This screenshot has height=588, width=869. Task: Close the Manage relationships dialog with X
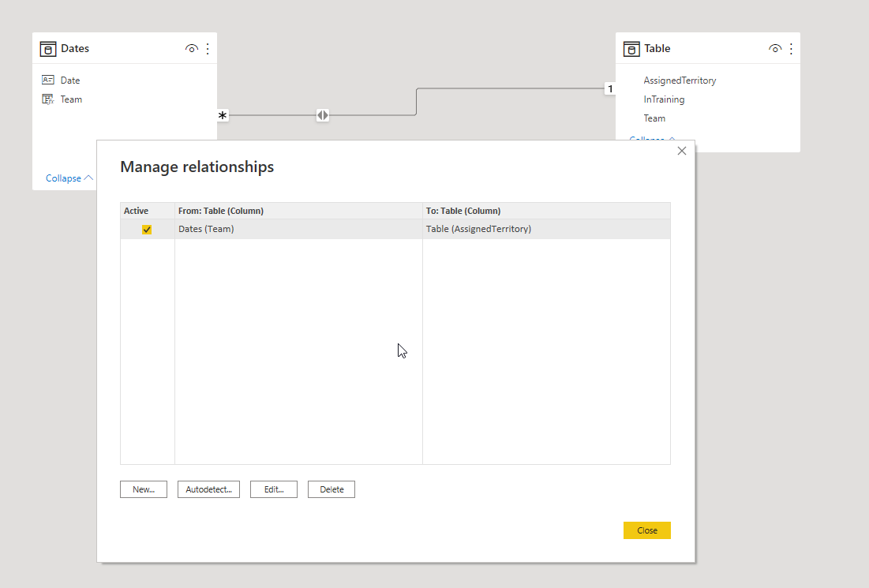(x=682, y=151)
